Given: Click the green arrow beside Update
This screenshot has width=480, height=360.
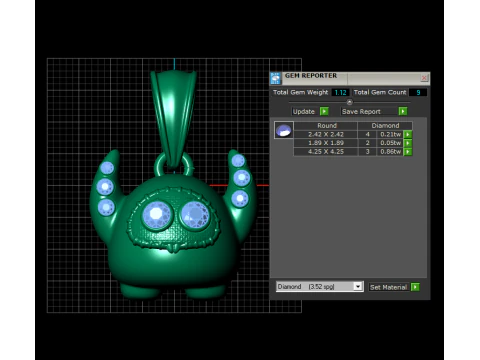Looking at the screenshot, I should [x=324, y=111].
